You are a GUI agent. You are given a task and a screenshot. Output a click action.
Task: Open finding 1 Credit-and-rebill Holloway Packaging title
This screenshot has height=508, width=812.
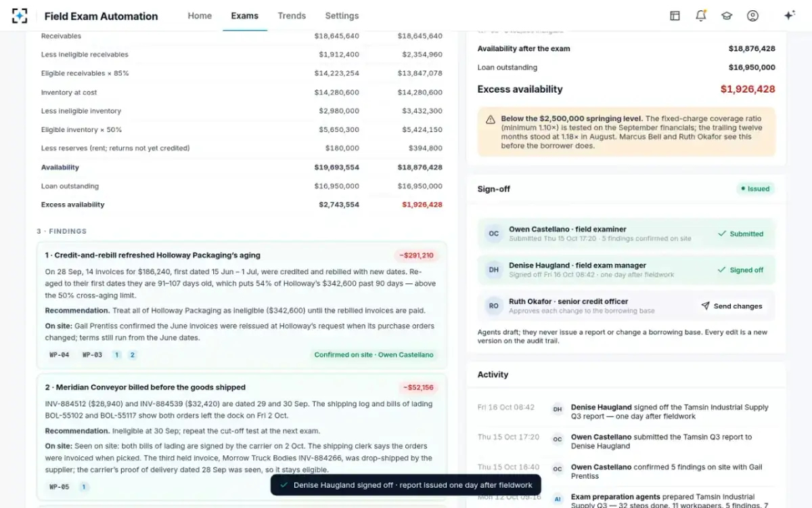tap(153, 255)
